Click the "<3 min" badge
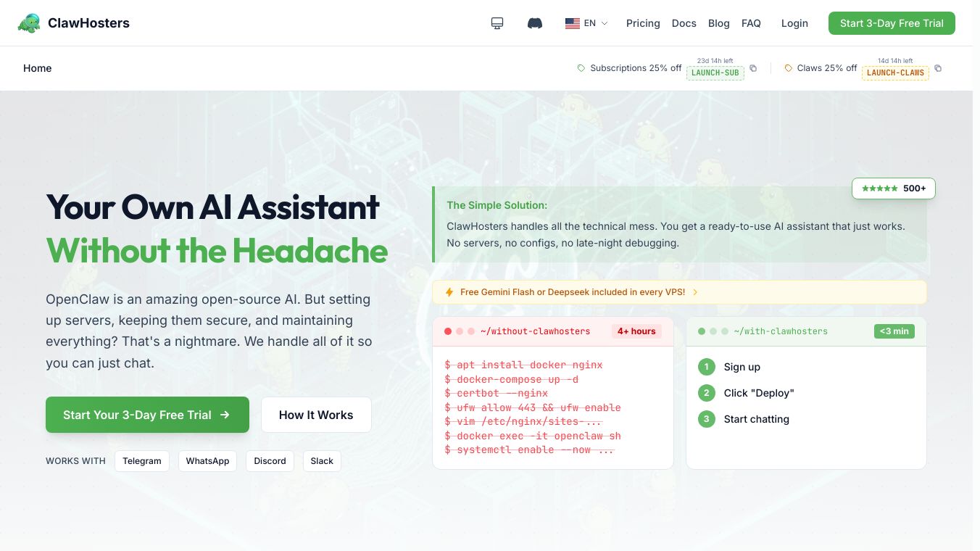The image size is (980, 551). coord(894,331)
